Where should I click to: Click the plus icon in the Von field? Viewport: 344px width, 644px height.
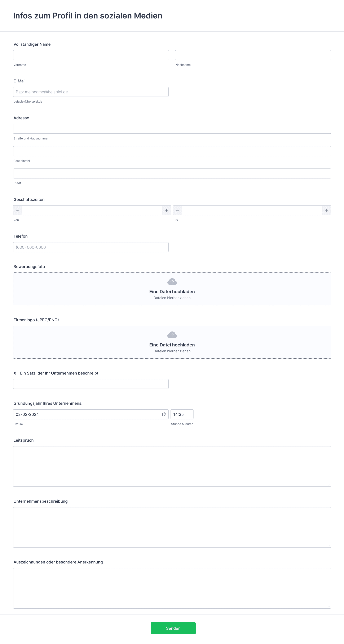[x=166, y=210]
